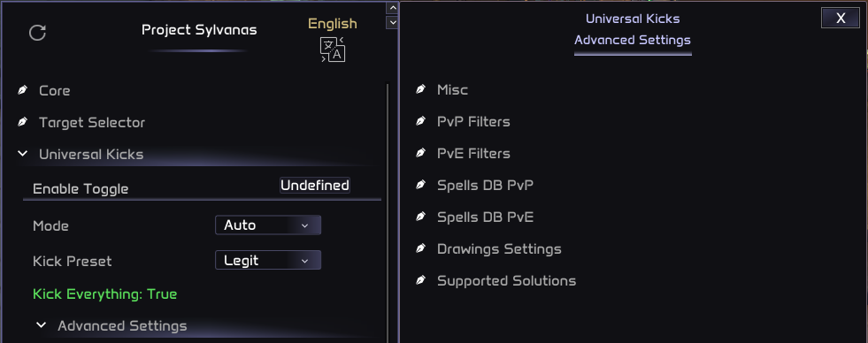Collapse the Universal Kicks section

click(x=23, y=154)
